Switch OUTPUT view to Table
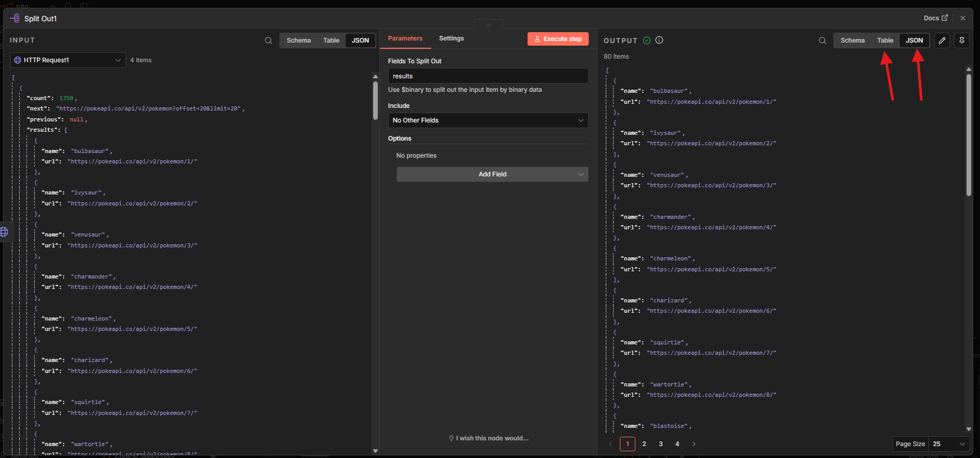Screen dimensions: 980x458 pyautogui.click(x=885, y=40)
